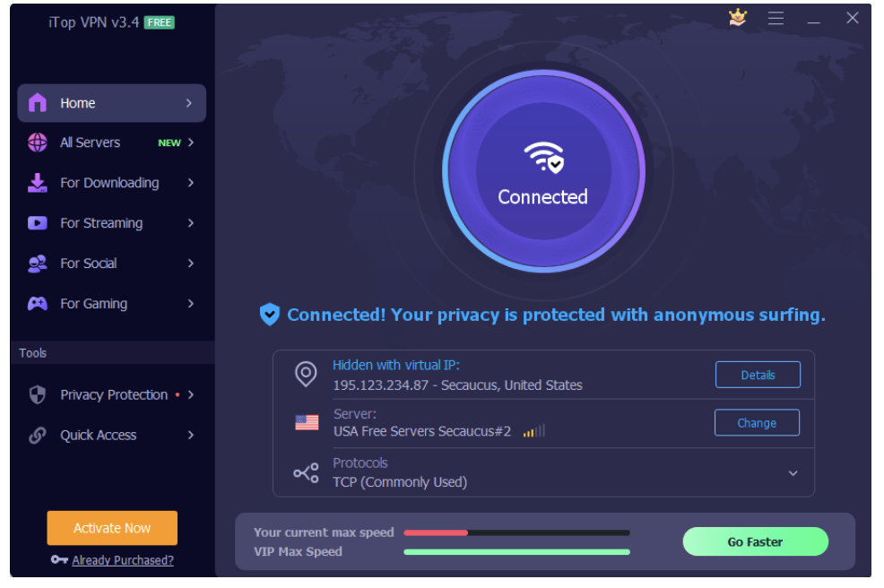Click the current max speed bar
The width and height of the screenshot is (884, 588).
(516, 532)
